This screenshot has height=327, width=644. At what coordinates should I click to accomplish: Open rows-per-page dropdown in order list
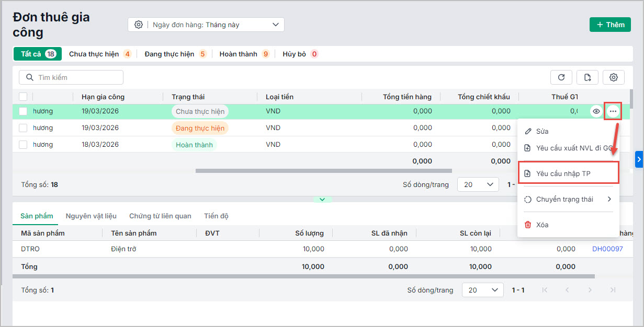(x=478, y=184)
